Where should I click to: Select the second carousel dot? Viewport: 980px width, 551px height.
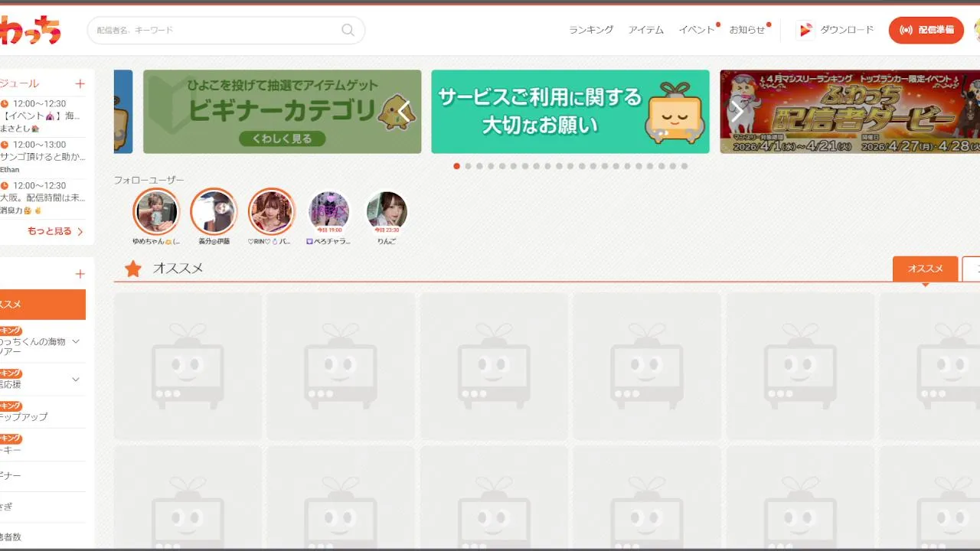pyautogui.click(x=469, y=166)
